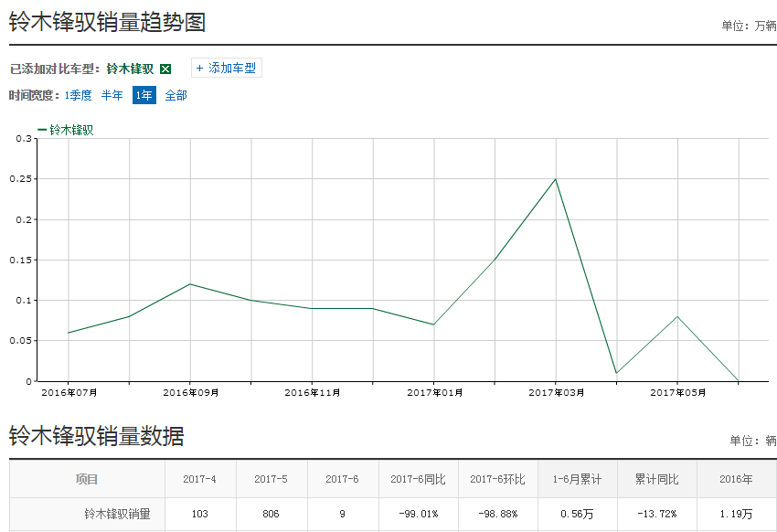
Task: Click the 单位:万辆 unit label
Action: [x=749, y=26]
